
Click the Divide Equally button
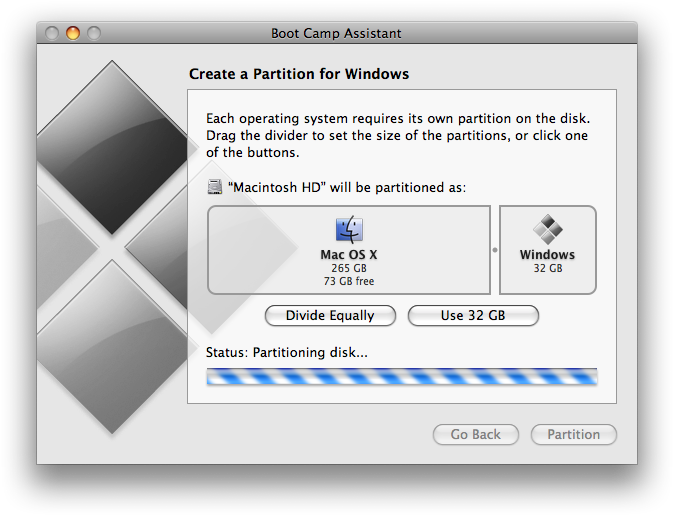tap(330, 316)
